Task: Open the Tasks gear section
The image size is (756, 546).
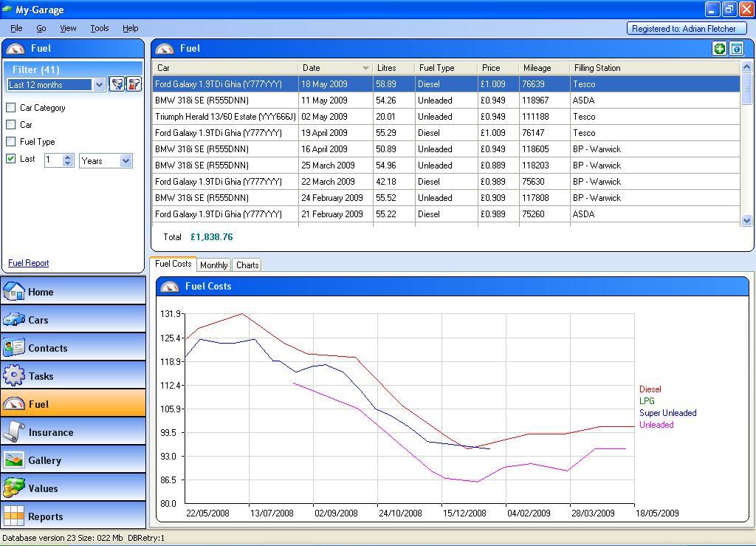Action: (73, 376)
